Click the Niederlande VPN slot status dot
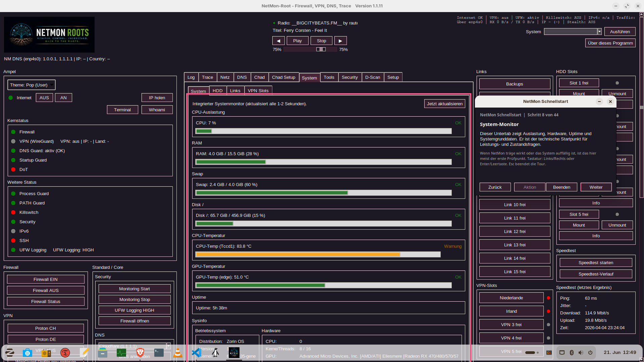Image resolution: width=644 pixels, height=362 pixels. (548, 298)
